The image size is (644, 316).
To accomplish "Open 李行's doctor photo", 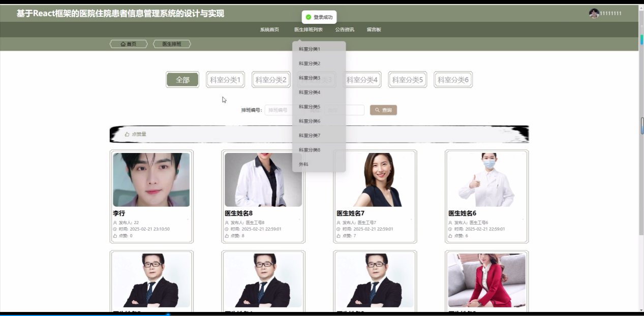I will pos(151,180).
